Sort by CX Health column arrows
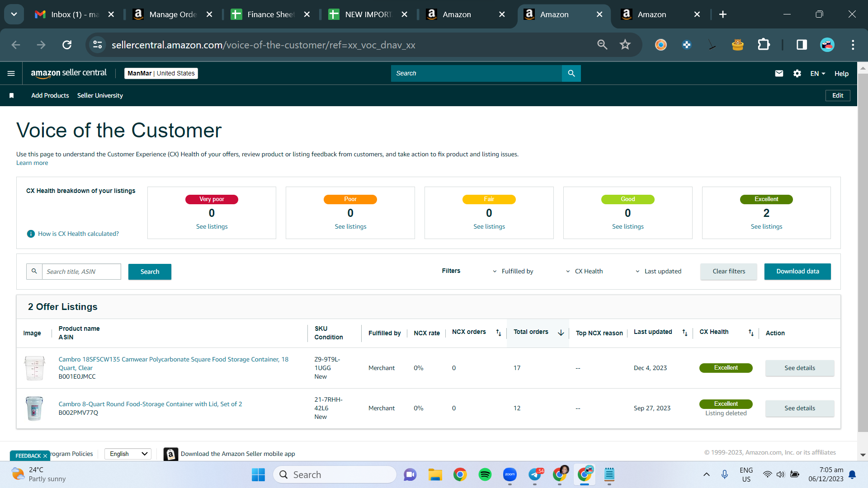The image size is (868, 488). tap(751, 333)
